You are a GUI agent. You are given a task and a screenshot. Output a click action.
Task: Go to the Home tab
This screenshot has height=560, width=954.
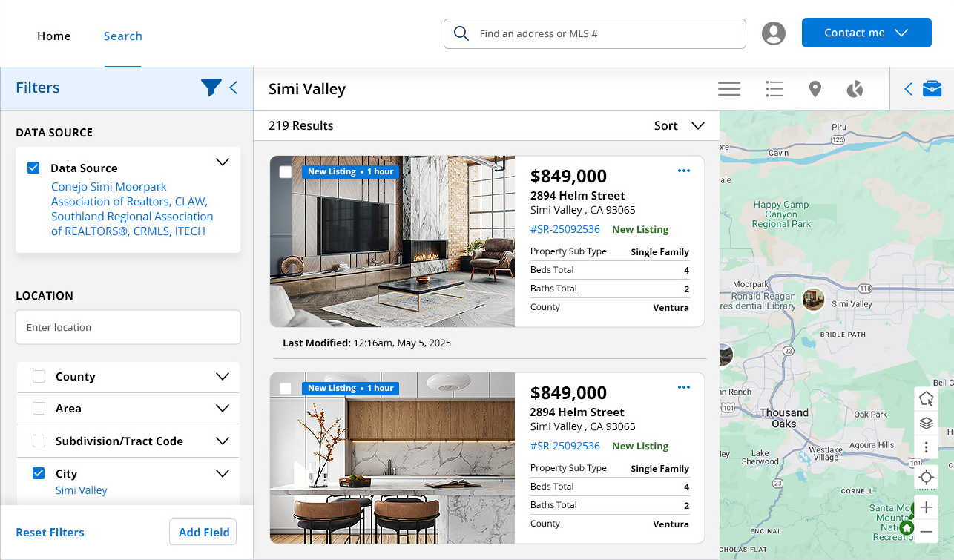click(54, 36)
